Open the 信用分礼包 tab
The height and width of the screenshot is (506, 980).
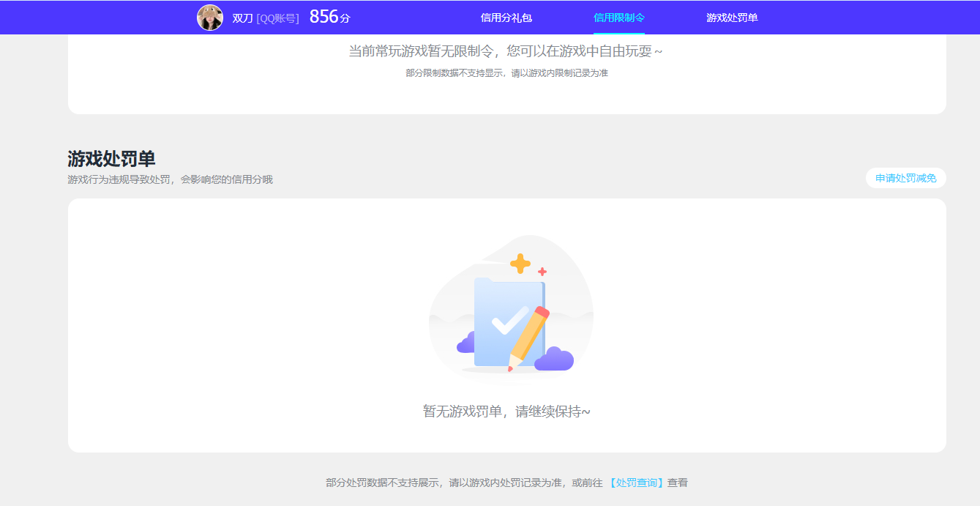pos(506,18)
